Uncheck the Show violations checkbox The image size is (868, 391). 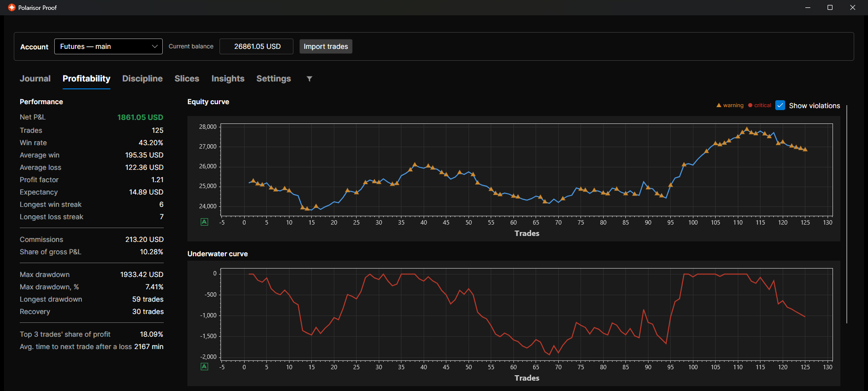coord(780,105)
